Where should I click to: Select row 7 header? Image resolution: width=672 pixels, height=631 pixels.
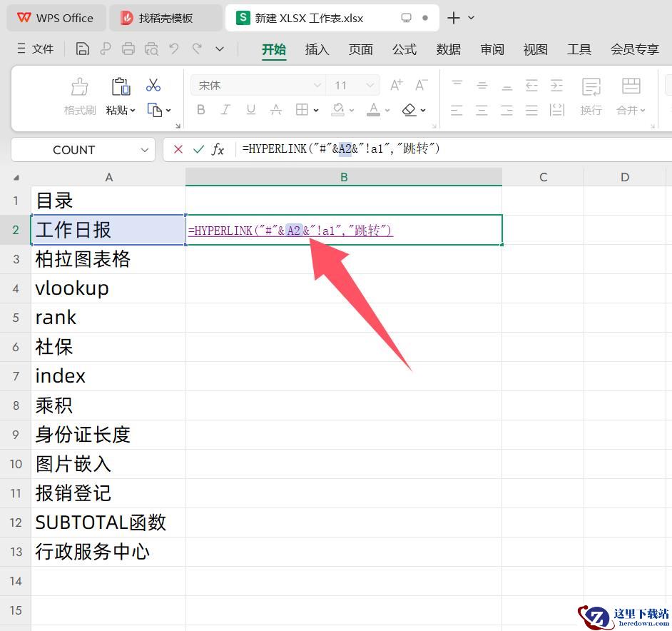[x=16, y=376]
